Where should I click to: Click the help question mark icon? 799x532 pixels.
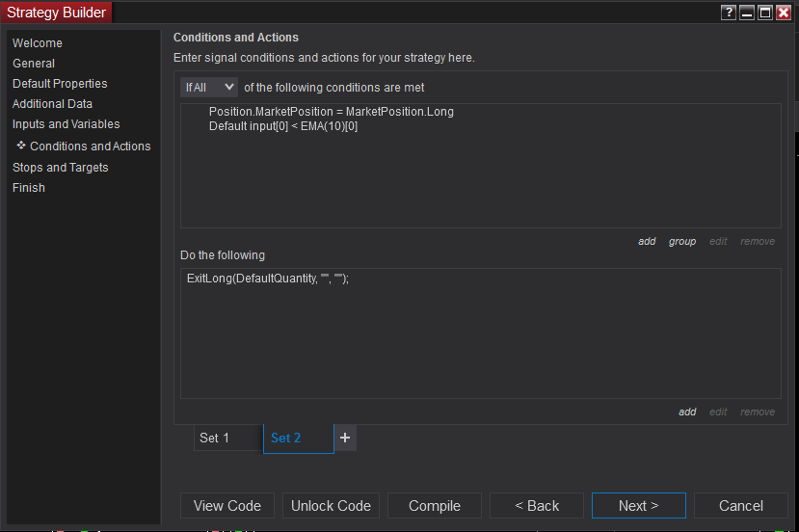(x=728, y=13)
